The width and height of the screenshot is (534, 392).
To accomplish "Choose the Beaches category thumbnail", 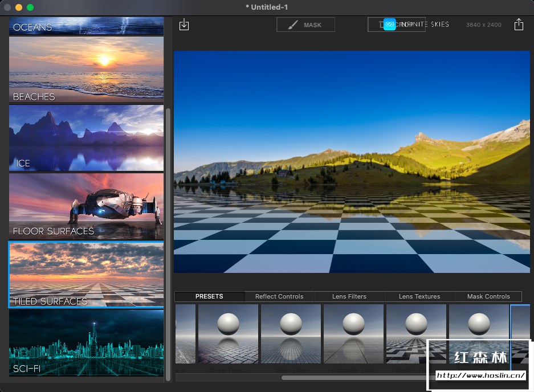I will pos(86,70).
